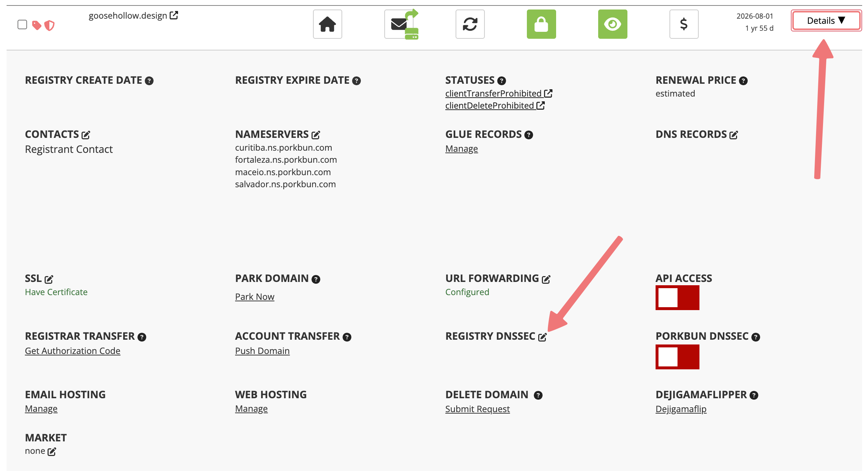This screenshot has height=471, width=868.
Task: Toggle the Porkbun DNSSEC switch
Action: tap(677, 357)
